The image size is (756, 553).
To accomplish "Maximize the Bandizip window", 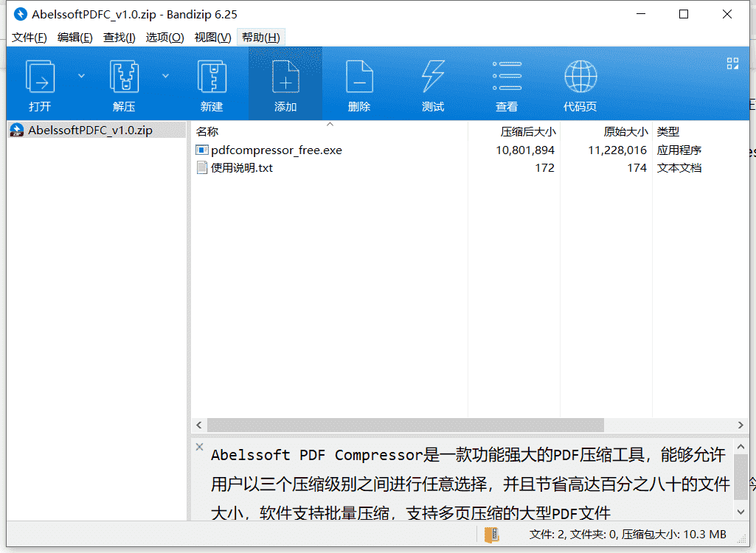I will 684,14.
